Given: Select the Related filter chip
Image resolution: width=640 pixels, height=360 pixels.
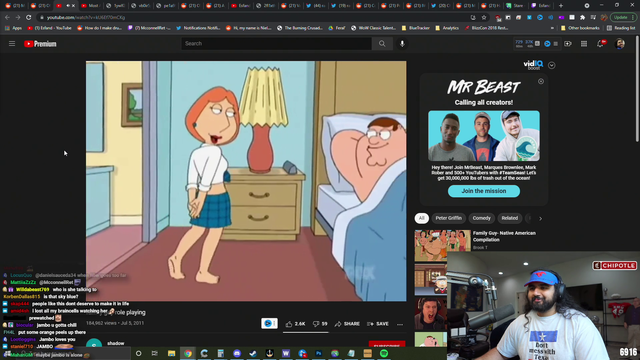Looking at the screenshot, I should click(509, 218).
